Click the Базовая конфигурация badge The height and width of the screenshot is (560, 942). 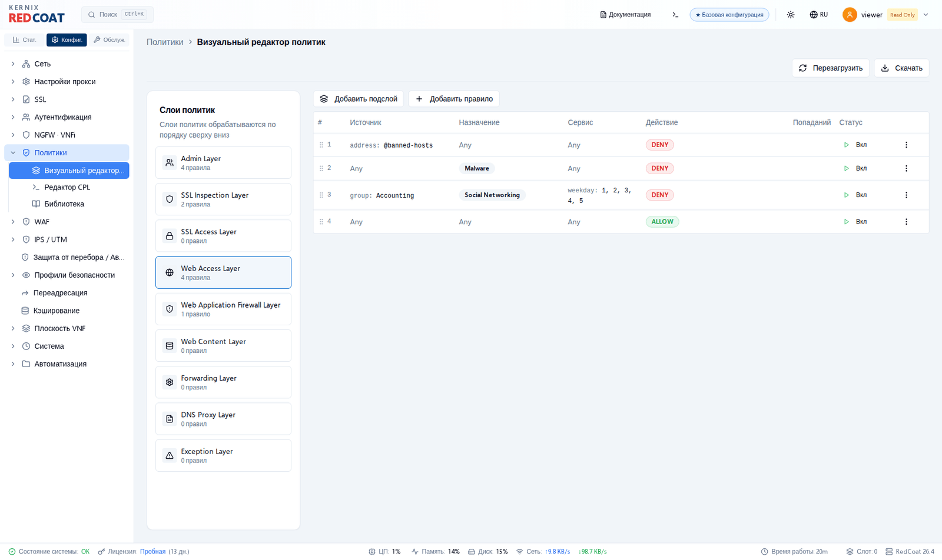tap(729, 15)
